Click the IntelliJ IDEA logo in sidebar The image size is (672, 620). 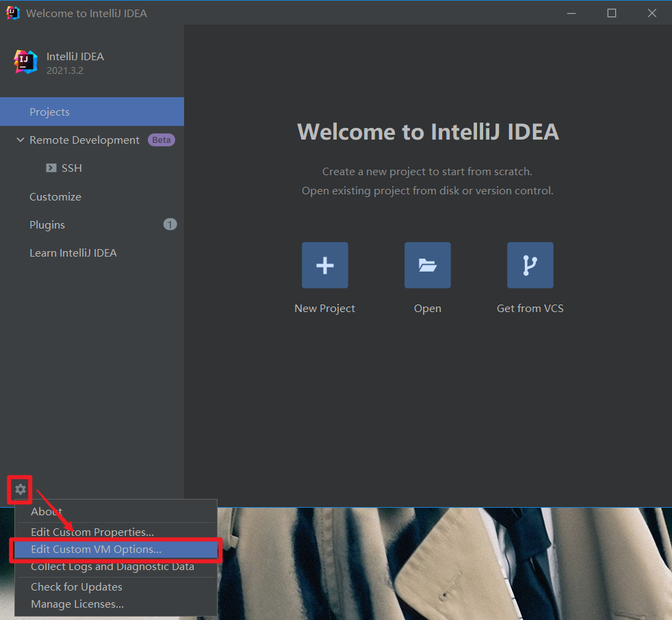25,62
